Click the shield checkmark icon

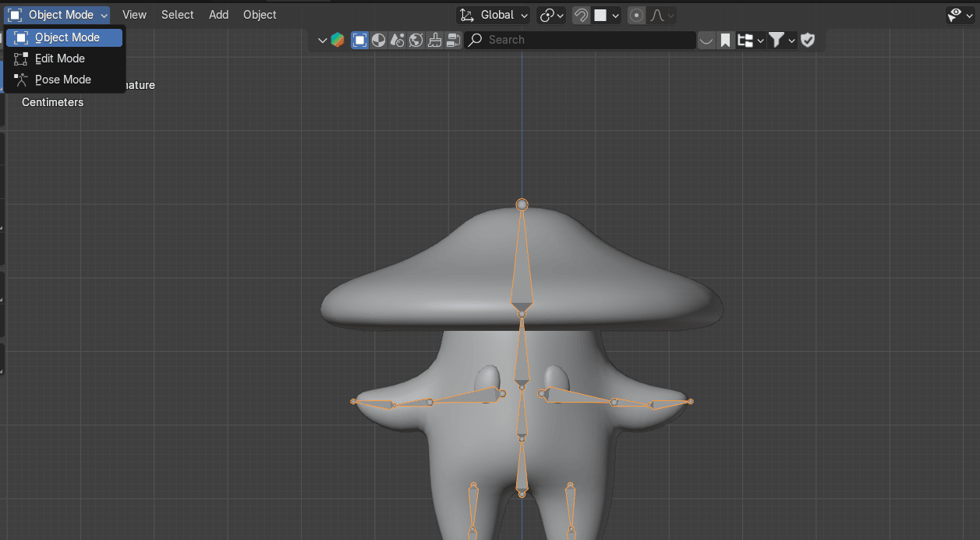[808, 40]
